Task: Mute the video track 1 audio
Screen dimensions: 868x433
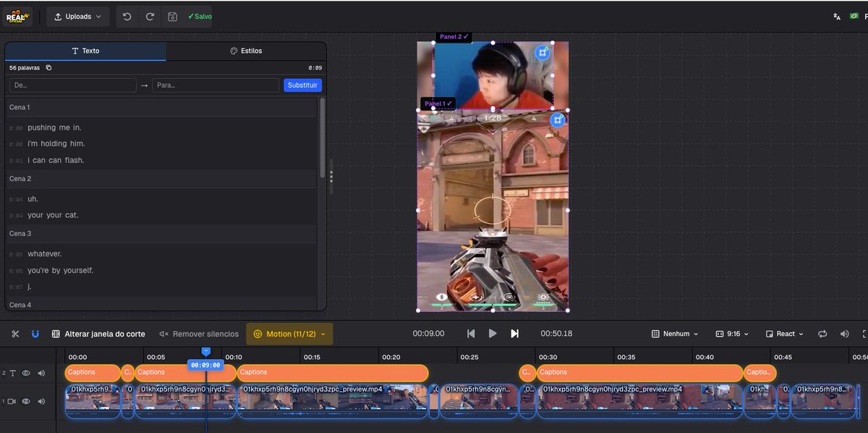Action: (x=41, y=401)
